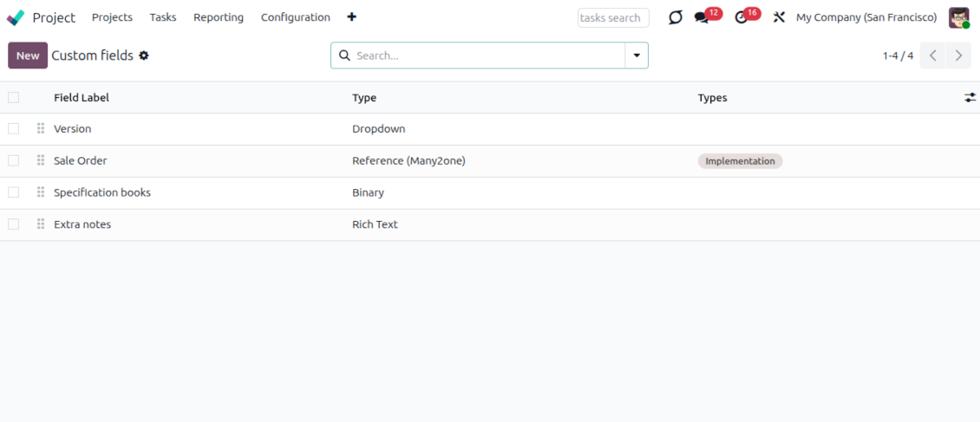Open messages with 12 notifications

tap(702, 17)
